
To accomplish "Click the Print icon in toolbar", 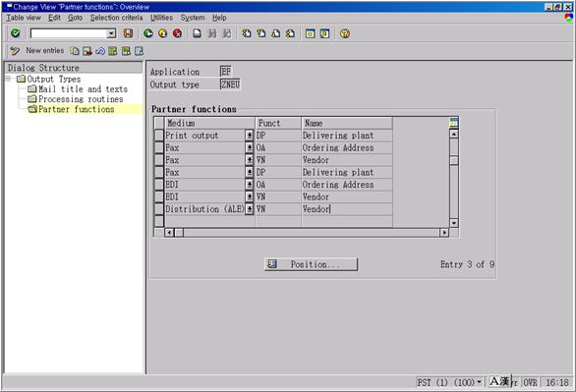I will tap(198, 33).
